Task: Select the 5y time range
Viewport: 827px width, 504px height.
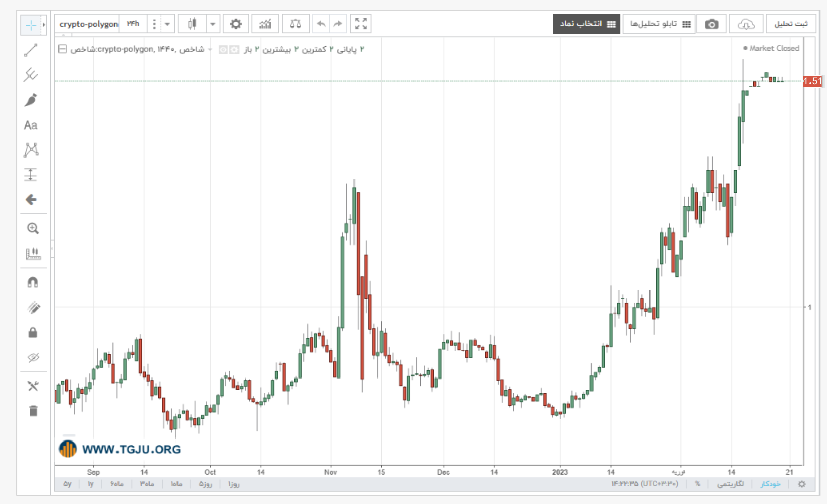Action: (67, 484)
